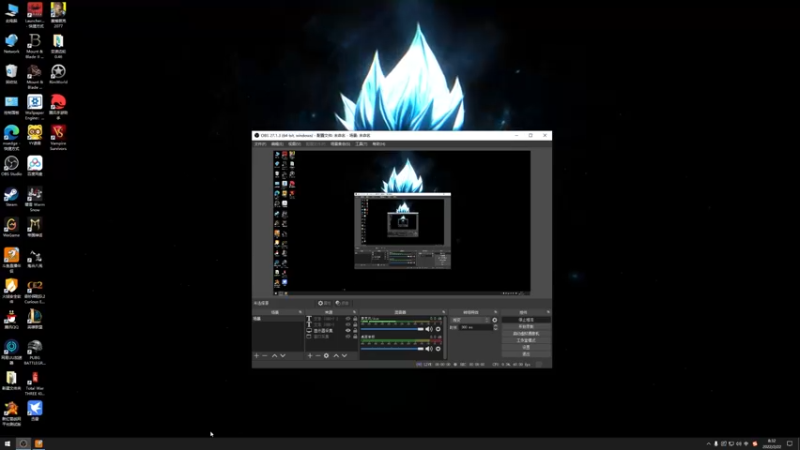800x450 pixels.
Task: Open the File (文件) menu in OBS
Action: [x=260, y=144]
